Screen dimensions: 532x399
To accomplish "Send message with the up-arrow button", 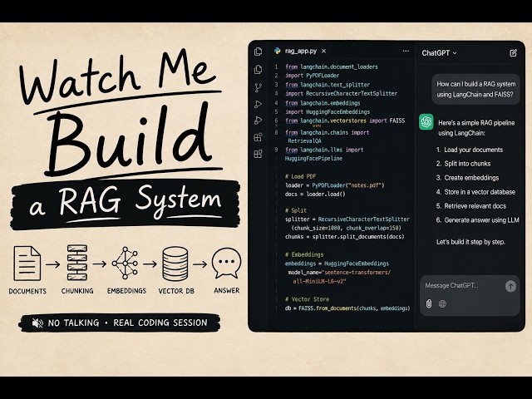I will [x=510, y=286].
